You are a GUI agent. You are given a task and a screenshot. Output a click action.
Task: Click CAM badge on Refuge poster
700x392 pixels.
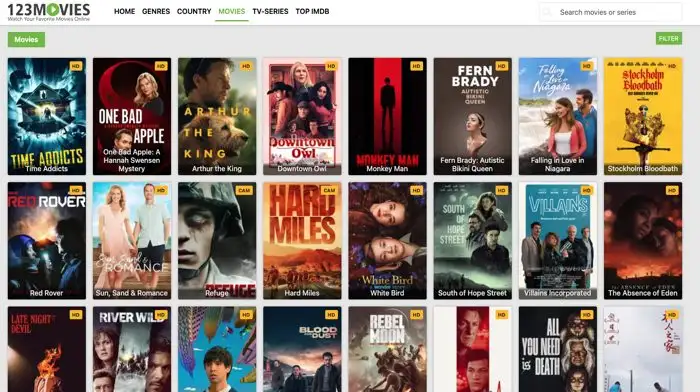pyautogui.click(x=244, y=191)
